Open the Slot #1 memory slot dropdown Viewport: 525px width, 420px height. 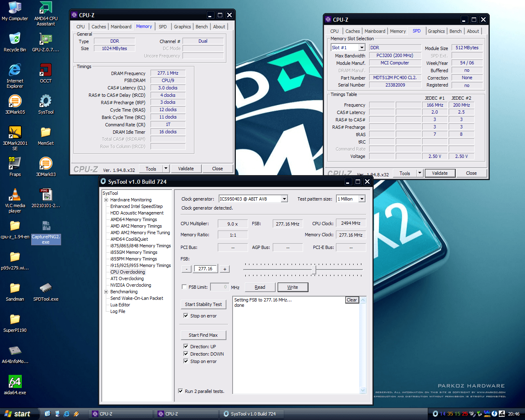click(x=362, y=48)
